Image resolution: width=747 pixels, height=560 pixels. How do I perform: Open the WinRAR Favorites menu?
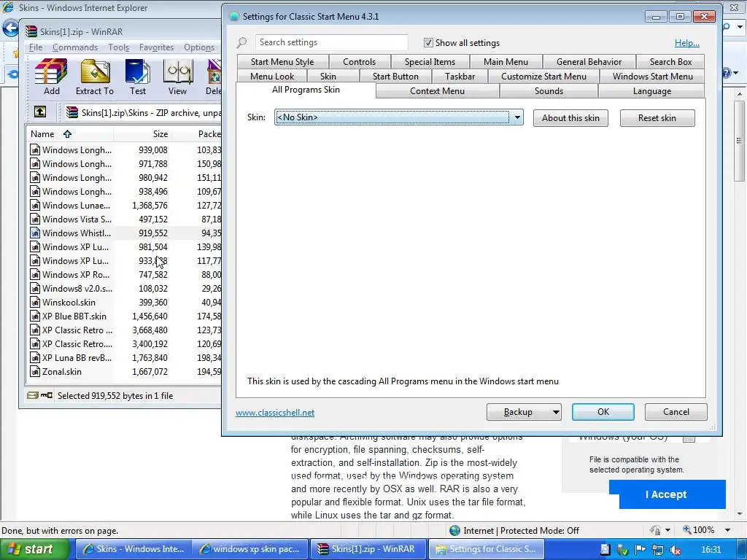(156, 47)
